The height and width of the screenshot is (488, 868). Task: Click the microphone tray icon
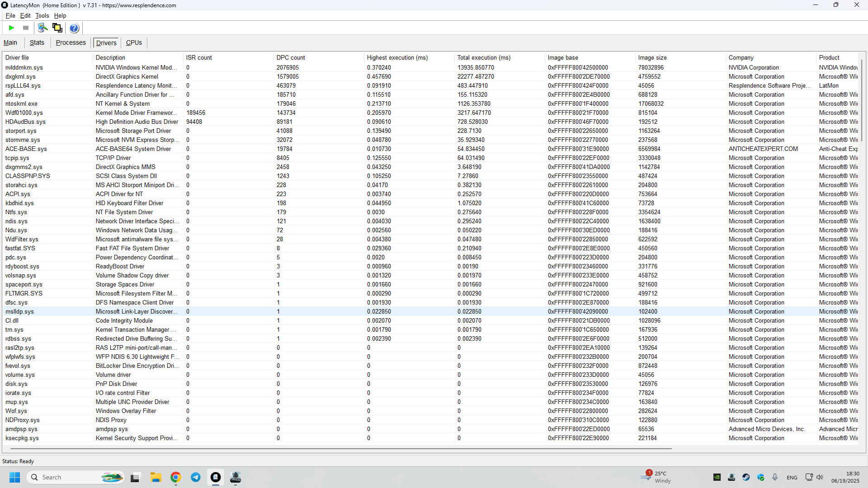click(x=775, y=477)
